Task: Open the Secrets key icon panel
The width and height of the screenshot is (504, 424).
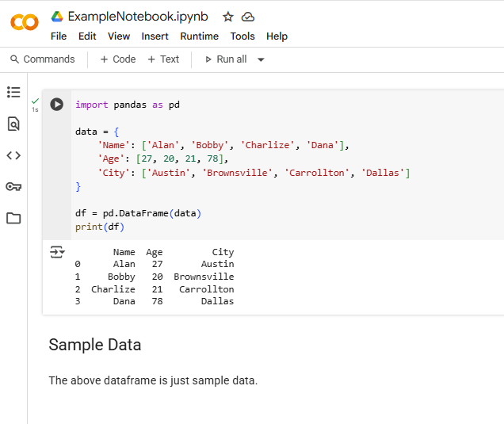Action: pos(13,187)
